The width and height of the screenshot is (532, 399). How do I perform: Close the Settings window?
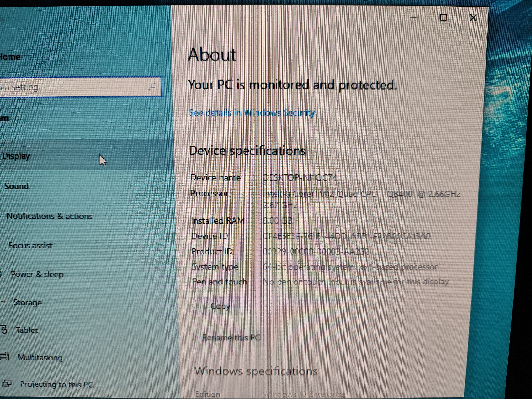[473, 18]
